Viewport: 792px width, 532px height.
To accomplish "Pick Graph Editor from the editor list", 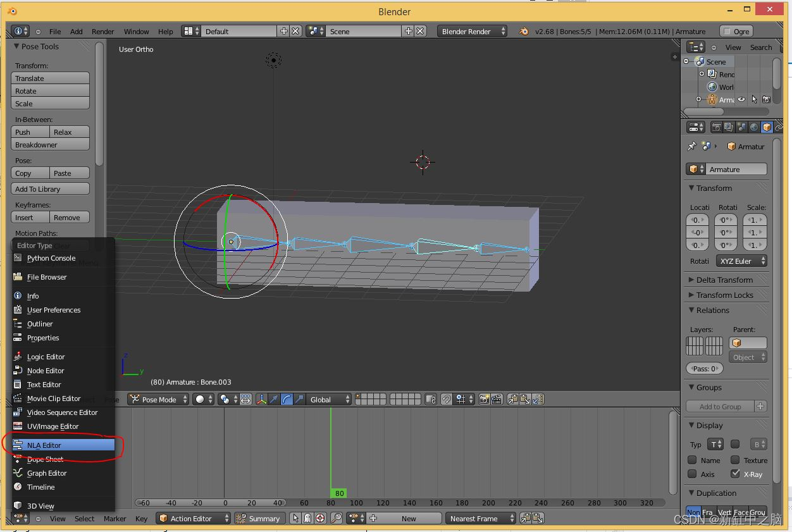I will point(63,473).
